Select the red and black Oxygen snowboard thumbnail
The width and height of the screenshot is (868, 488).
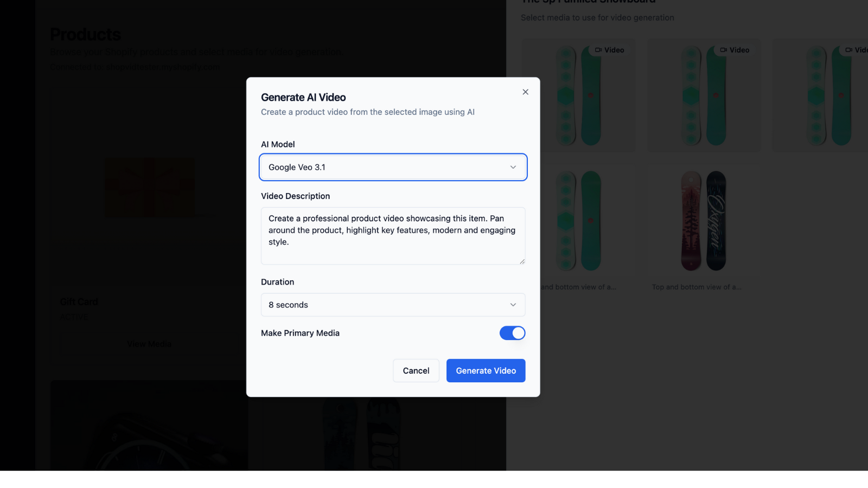click(x=704, y=221)
